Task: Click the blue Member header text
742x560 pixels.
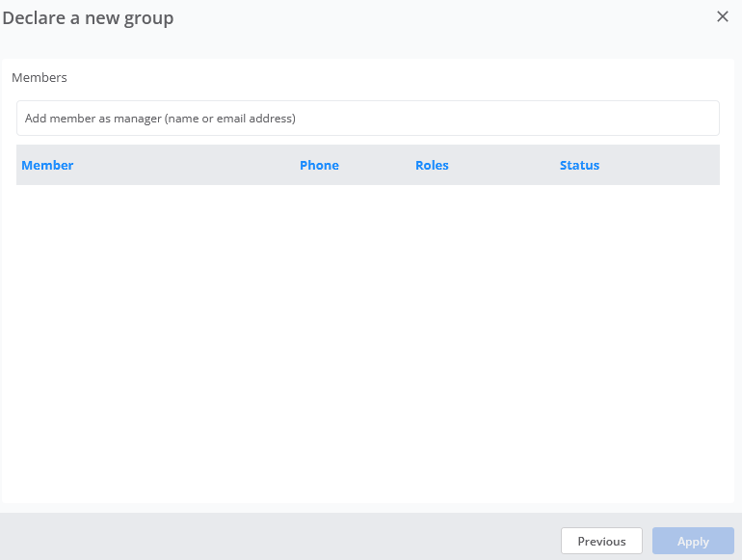Action: point(47,165)
